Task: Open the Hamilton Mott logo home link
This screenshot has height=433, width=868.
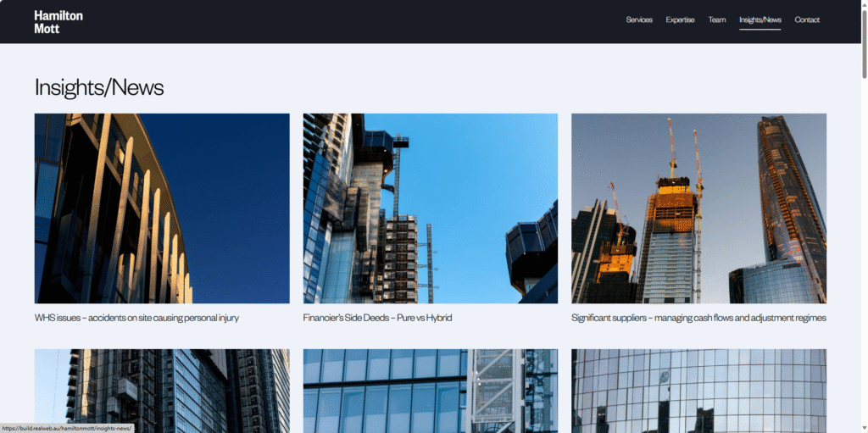Action: [x=58, y=21]
